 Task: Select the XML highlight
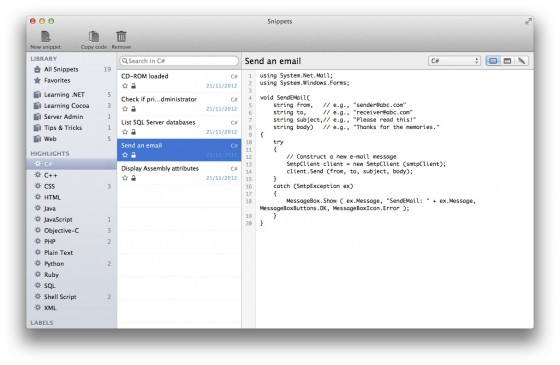[72, 308]
